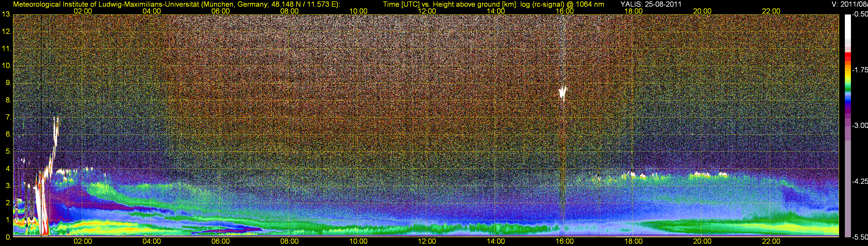Click the '-4.25' color scale value

860,181
